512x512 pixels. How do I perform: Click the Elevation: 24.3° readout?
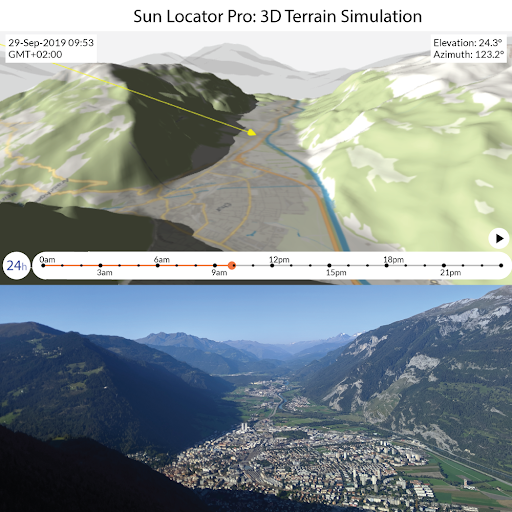click(x=468, y=43)
